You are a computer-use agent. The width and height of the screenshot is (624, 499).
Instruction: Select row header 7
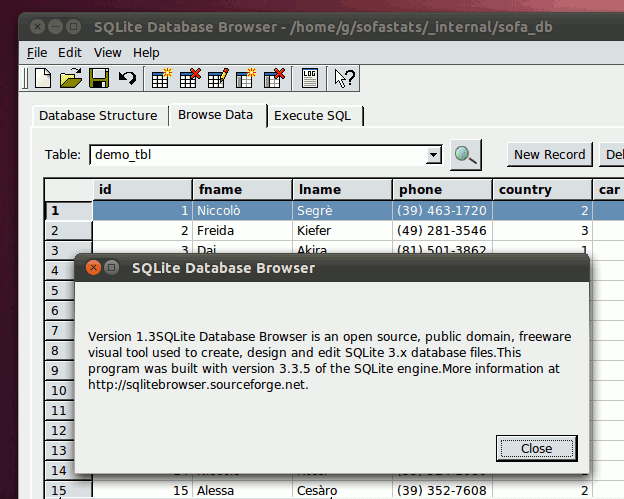(x=60, y=330)
